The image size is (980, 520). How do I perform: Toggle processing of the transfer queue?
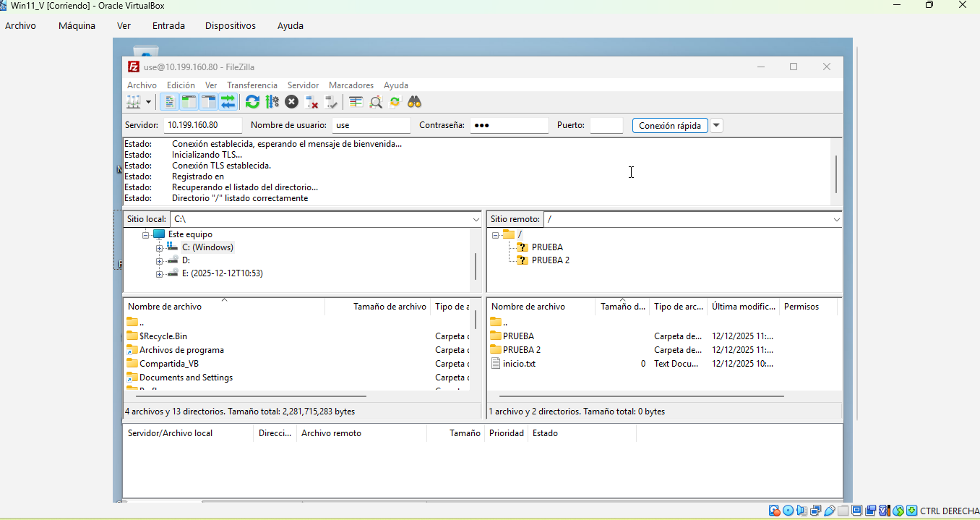coord(272,102)
